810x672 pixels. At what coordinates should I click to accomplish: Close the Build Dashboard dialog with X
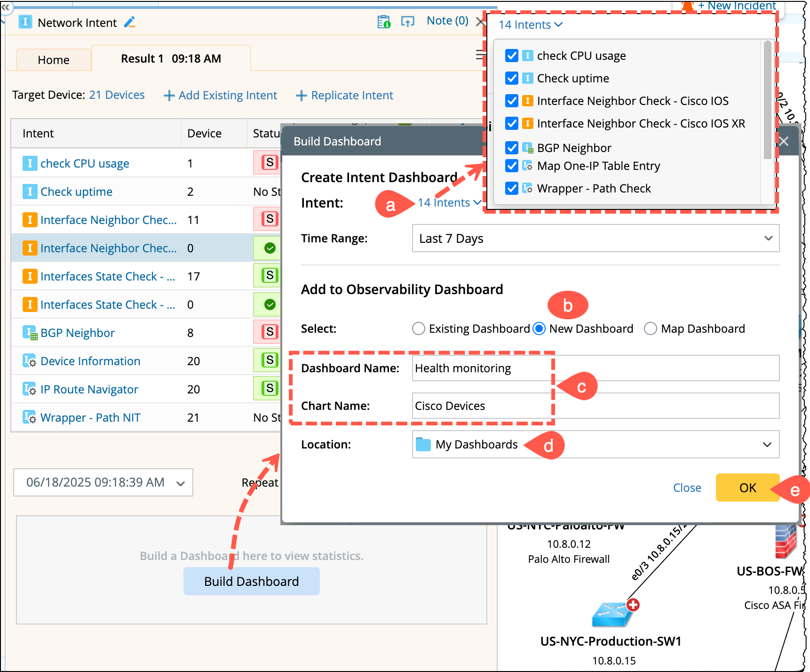pos(784,141)
